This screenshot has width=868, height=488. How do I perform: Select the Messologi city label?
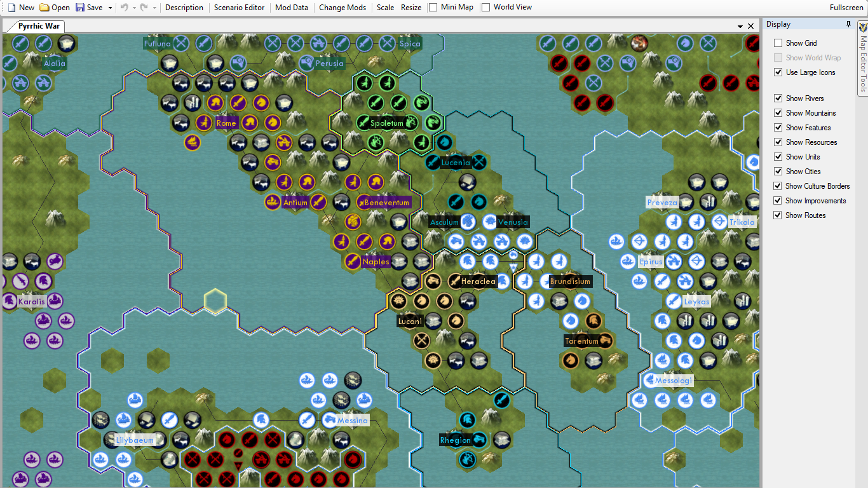tap(673, 381)
